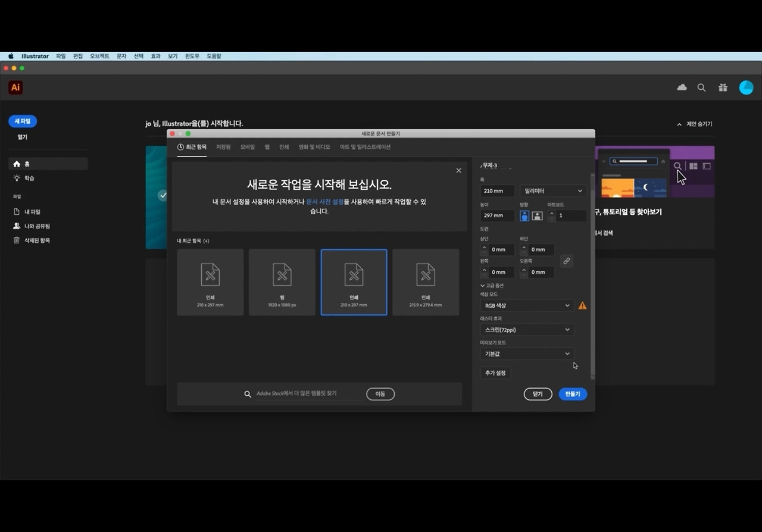Switch to the 모바일 tab

pyautogui.click(x=248, y=147)
